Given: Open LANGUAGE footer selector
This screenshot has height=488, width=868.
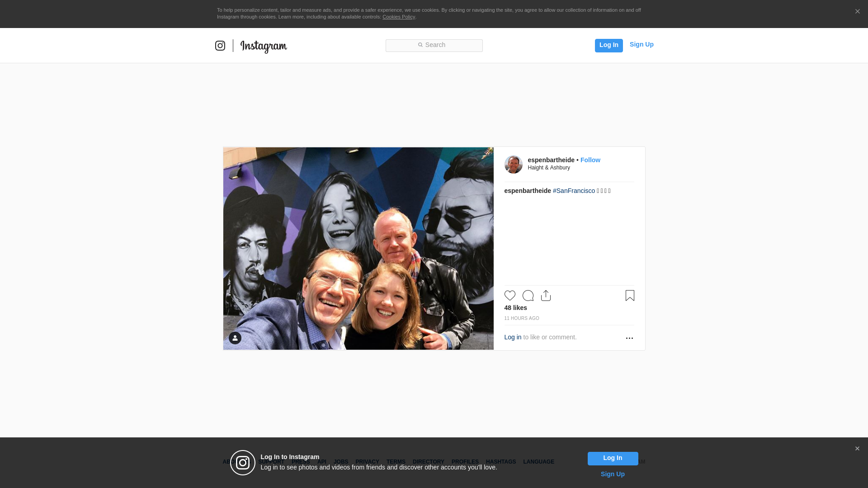Looking at the screenshot, I should point(539,462).
